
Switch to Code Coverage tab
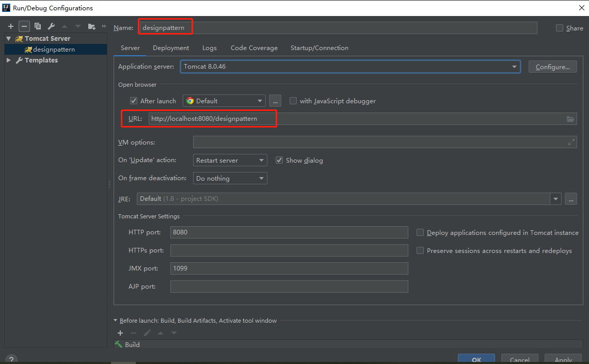click(x=254, y=48)
